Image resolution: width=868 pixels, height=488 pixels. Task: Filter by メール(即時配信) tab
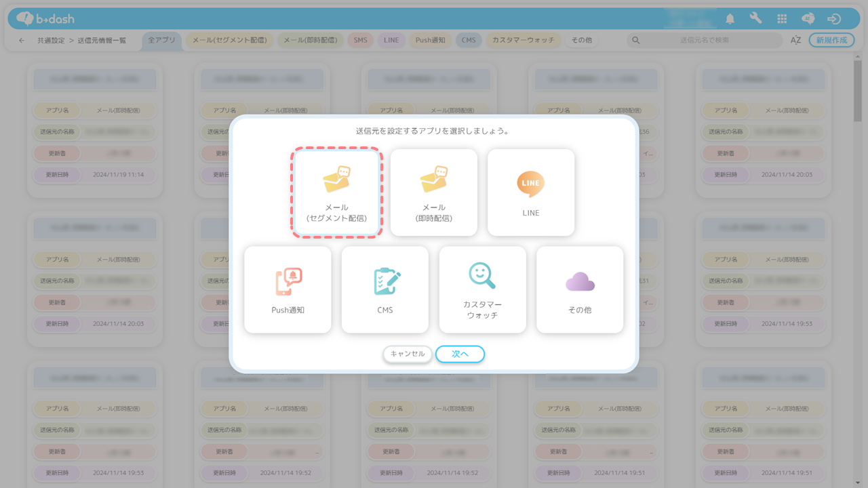311,40
